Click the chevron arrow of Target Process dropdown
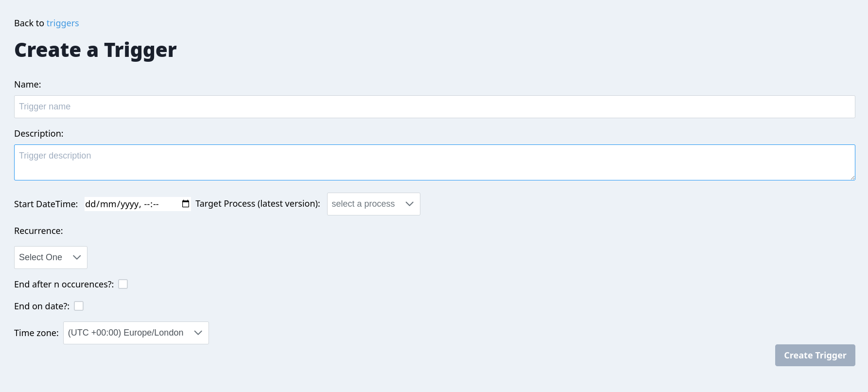Viewport: 868px width, 392px height. pos(409,204)
